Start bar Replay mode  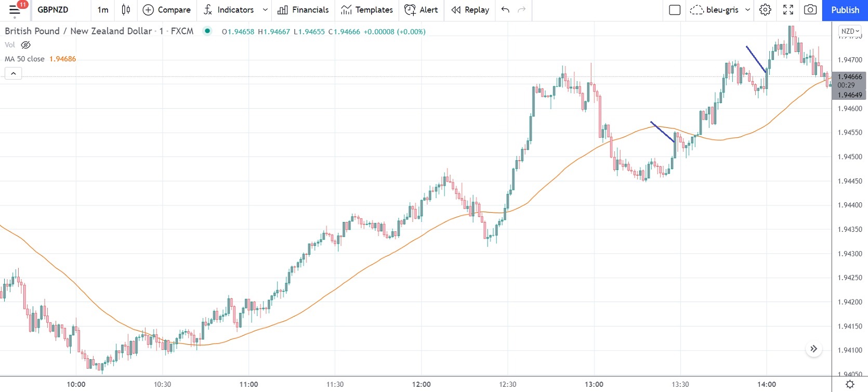point(470,9)
